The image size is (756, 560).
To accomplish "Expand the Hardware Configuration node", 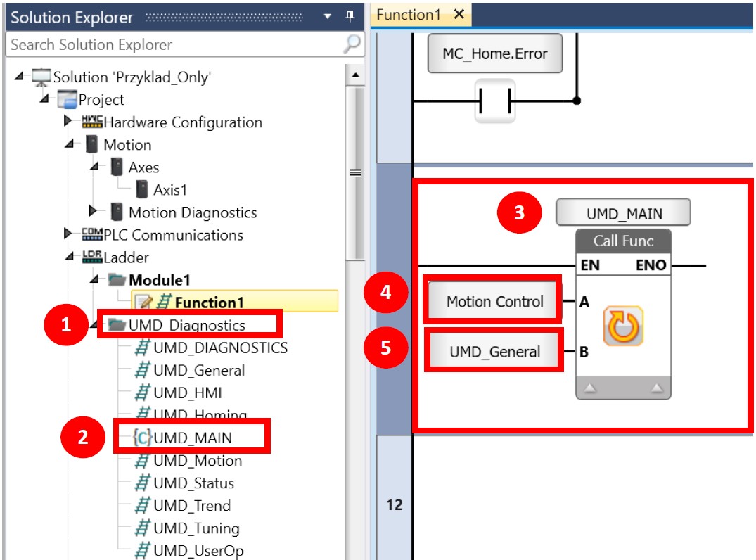I will [68, 121].
